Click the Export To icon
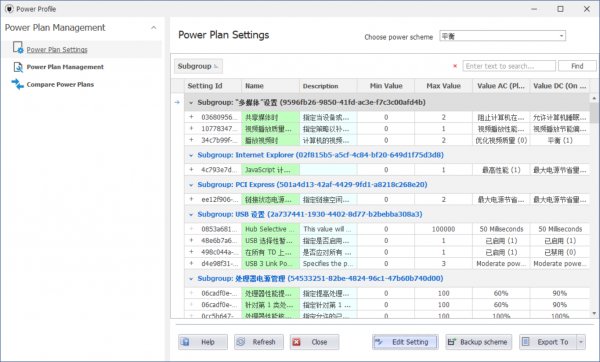 pyautogui.click(x=526, y=342)
